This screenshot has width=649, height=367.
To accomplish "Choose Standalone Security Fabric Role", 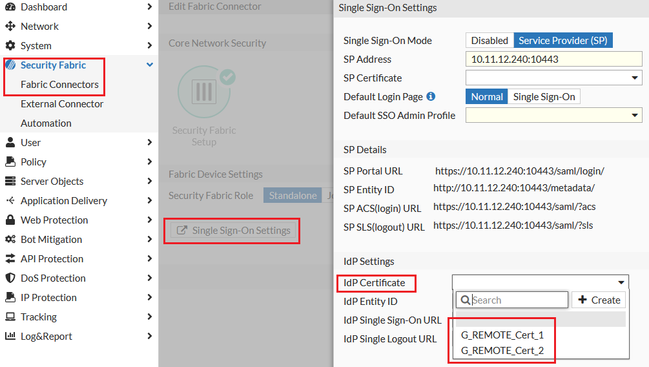I will (x=293, y=195).
